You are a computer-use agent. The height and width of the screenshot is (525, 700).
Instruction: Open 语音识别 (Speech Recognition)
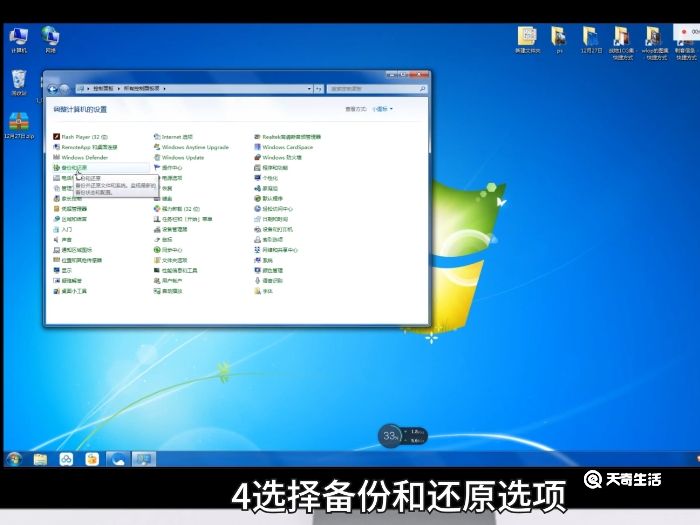(x=268, y=281)
